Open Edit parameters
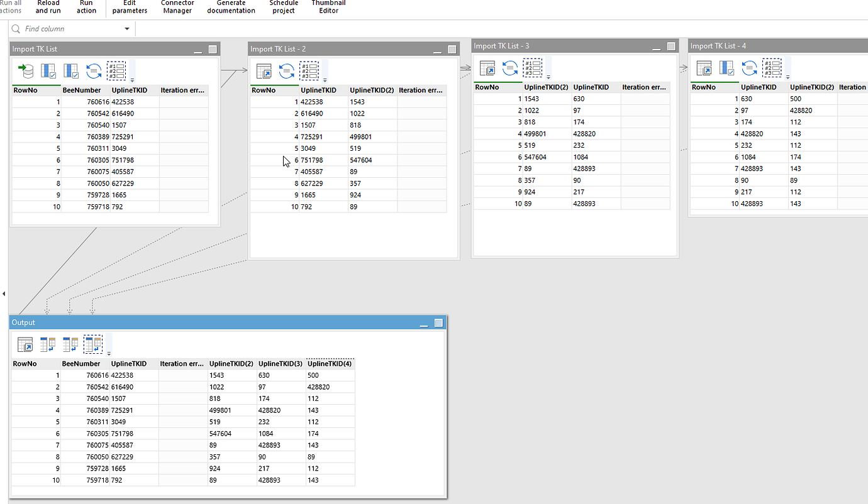Image resolution: width=868 pixels, height=504 pixels. pyautogui.click(x=130, y=7)
